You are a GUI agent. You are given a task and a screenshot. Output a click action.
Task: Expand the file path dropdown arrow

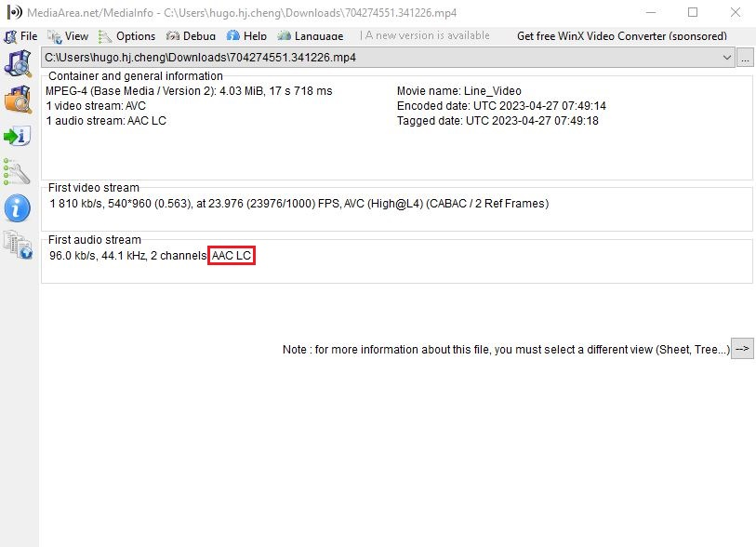point(726,58)
